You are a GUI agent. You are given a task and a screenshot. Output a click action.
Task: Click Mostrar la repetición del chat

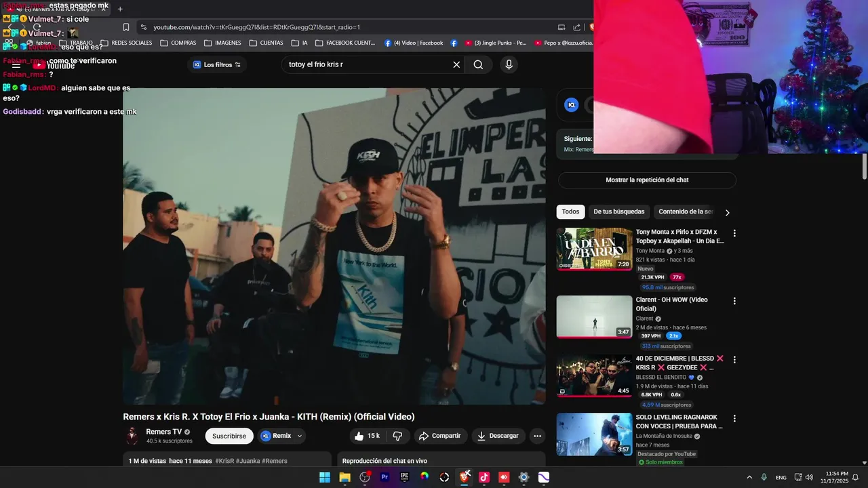coord(647,180)
